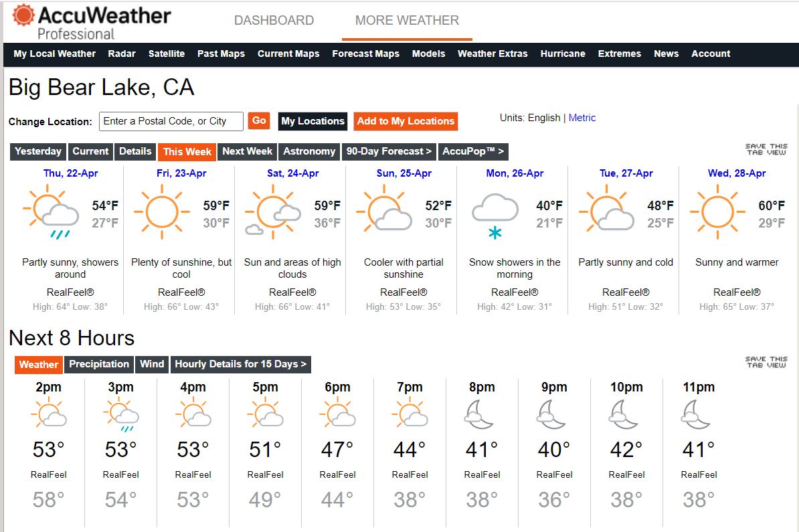Click the 3pm showers weather icon
Screen dimensions: 799x532
coord(120,416)
